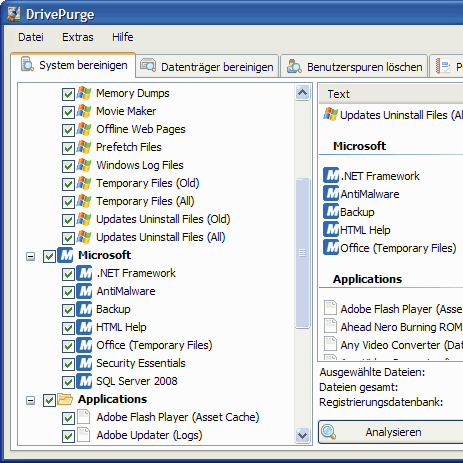The image size is (463, 463).
Task: Click the Windows flag icon beside Memory Dumps
Action: tap(84, 93)
